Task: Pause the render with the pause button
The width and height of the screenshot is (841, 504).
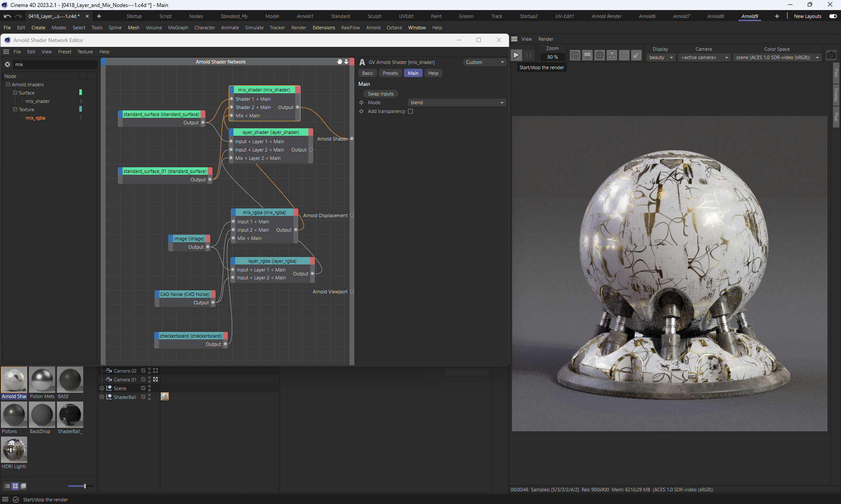Action: [529, 55]
